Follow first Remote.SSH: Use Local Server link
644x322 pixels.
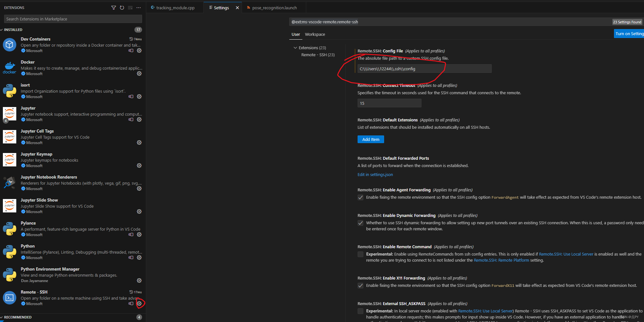pyautogui.click(x=566, y=254)
